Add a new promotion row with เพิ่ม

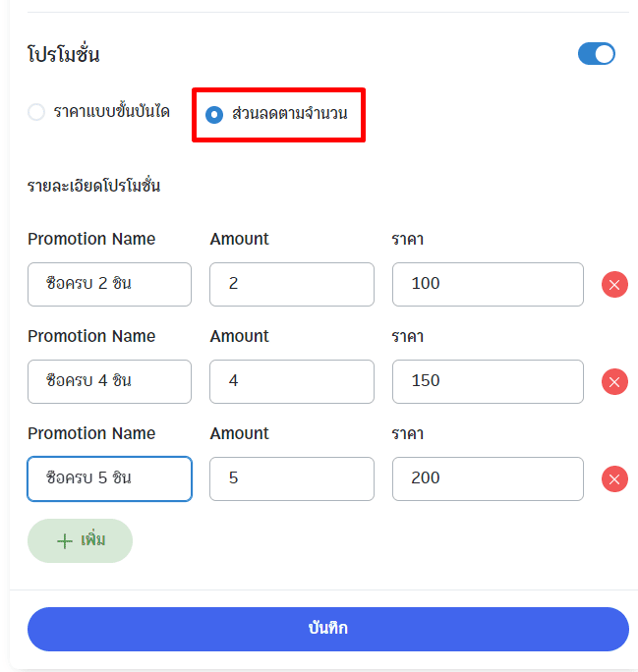[80, 541]
